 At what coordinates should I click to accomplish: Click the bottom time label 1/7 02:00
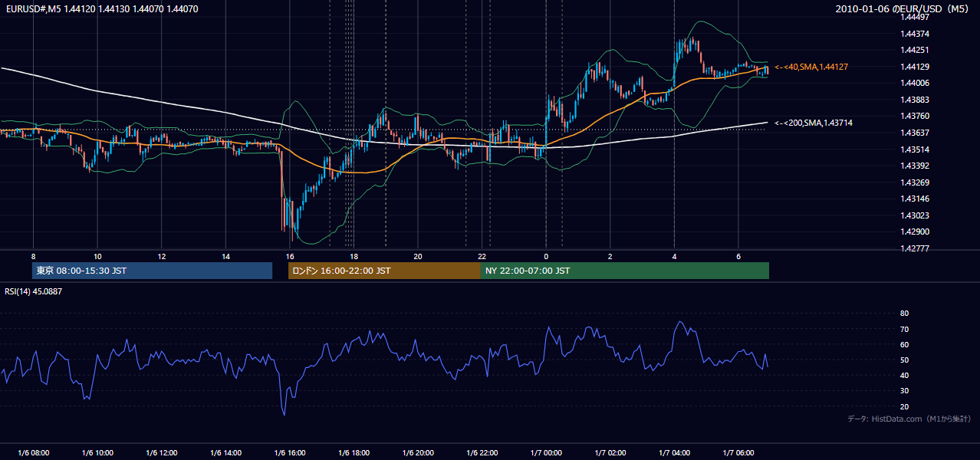(x=610, y=453)
